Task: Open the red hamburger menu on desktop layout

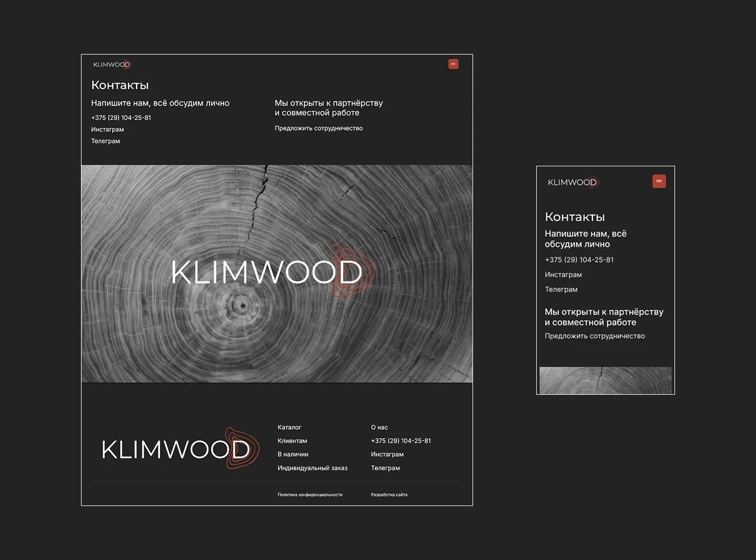Action: click(x=453, y=64)
